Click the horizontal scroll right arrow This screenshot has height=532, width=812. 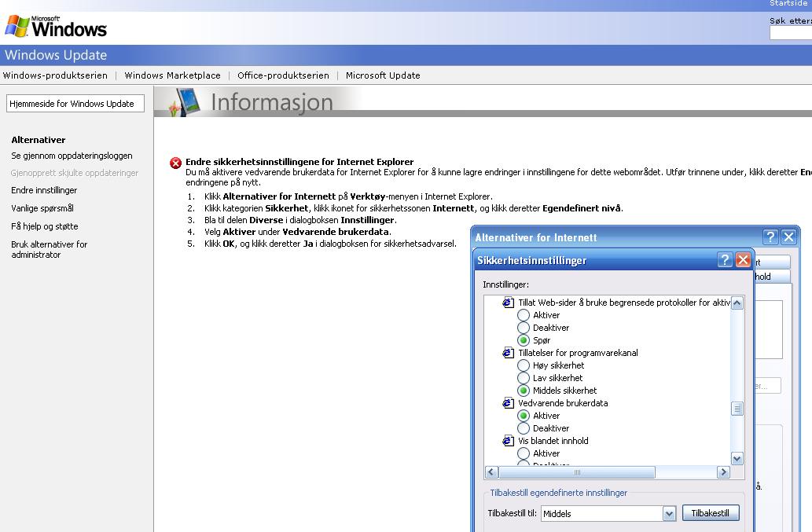click(x=723, y=472)
